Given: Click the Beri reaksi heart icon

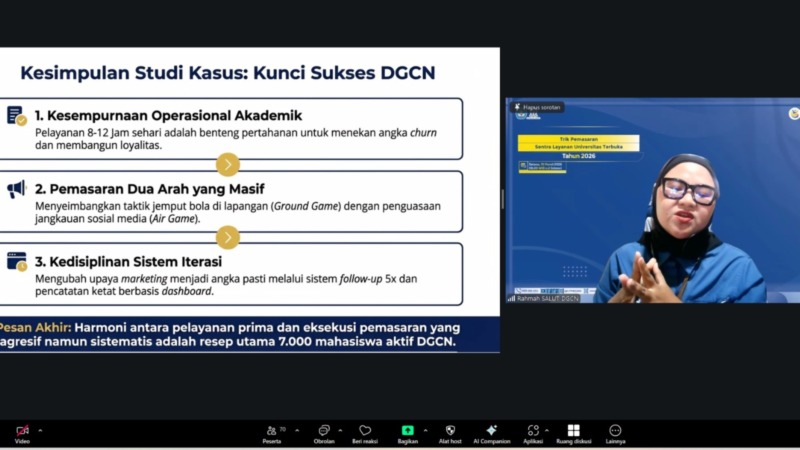Looking at the screenshot, I should (x=365, y=431).
